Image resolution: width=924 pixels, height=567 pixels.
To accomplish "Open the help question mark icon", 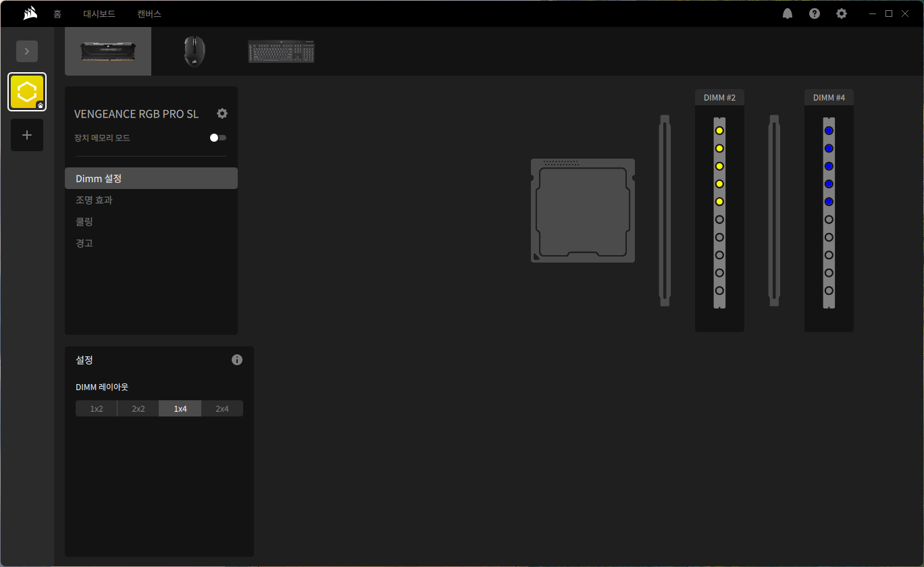I will click(815, 13).
